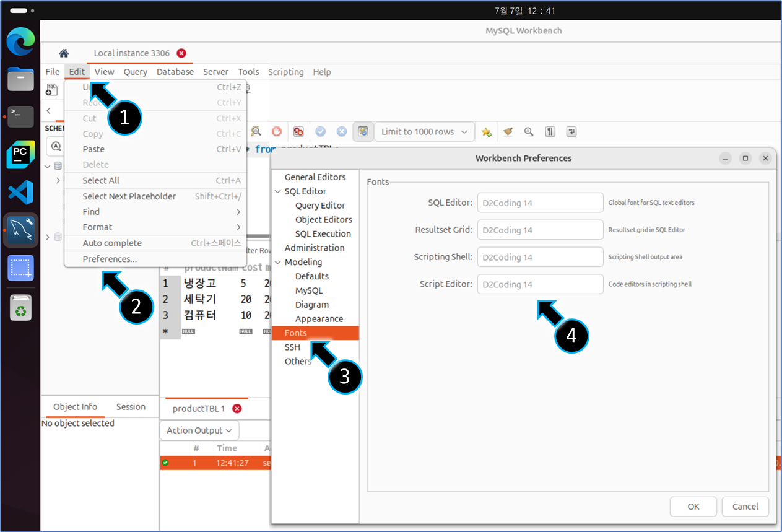The height and width of the screenshot is (532, 782).
Task: Open the File menu
Action: coord(53,72)
